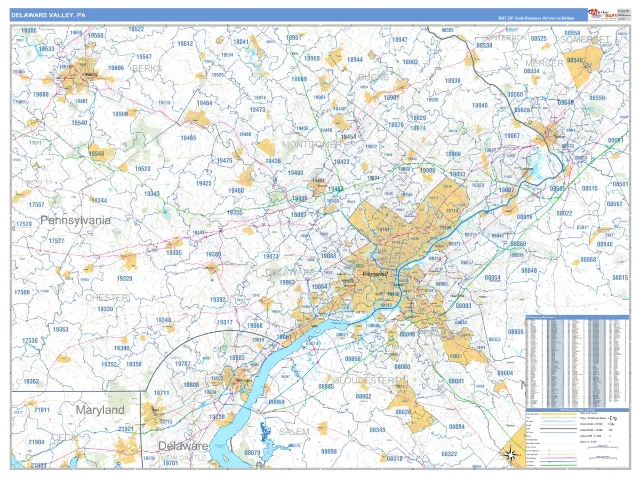Click ZIP code 18947

coord(399,40)
